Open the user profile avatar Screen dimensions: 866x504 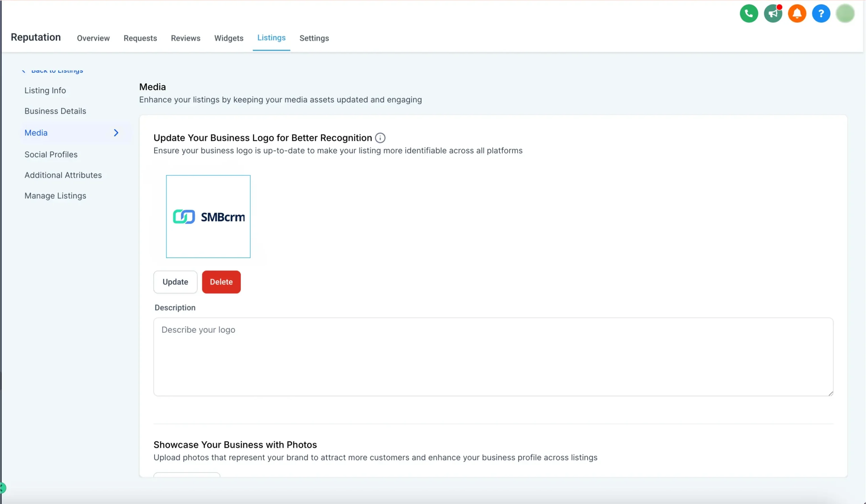pyautogui.click(x=845, y=14)
